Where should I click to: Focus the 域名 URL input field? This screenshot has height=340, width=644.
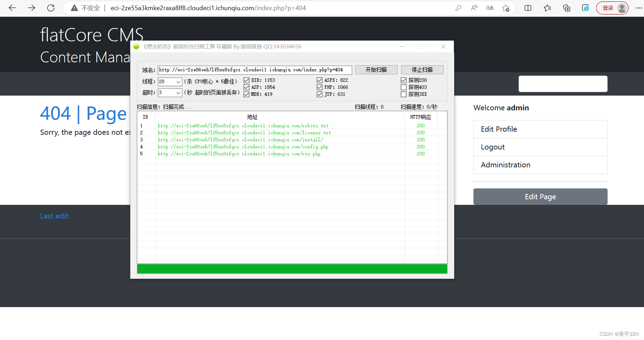[x=255, y=70]
